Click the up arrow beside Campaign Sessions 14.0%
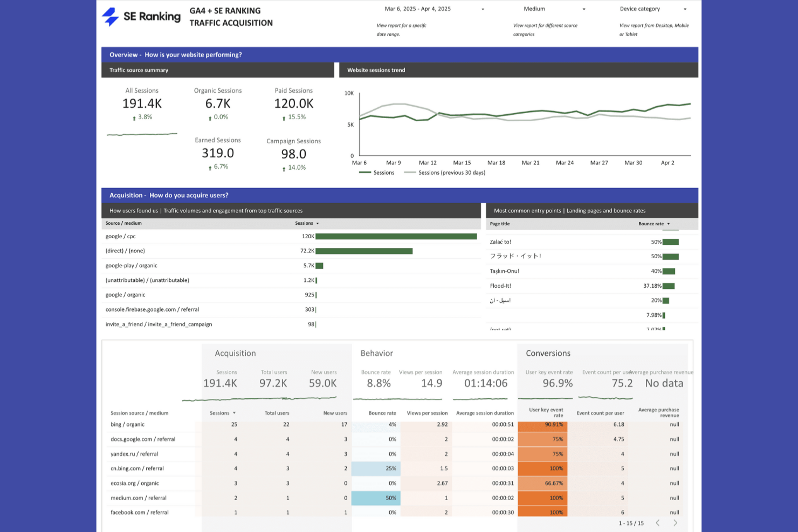798x532 pixels. (284, 168)
